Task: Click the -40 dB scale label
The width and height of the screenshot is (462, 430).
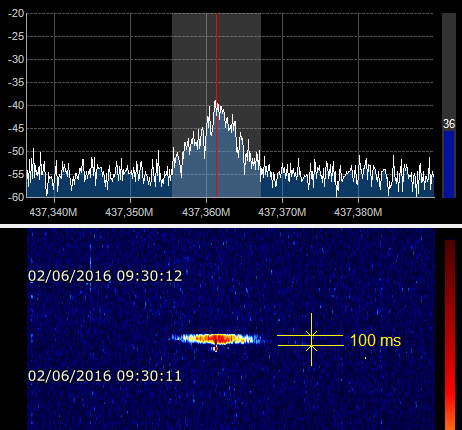Action: point(16,105)
